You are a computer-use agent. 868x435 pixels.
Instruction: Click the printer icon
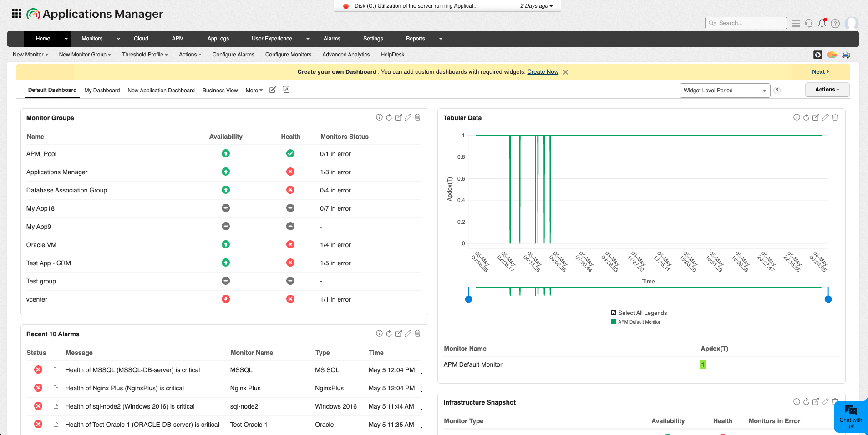(x=846, y=55)
